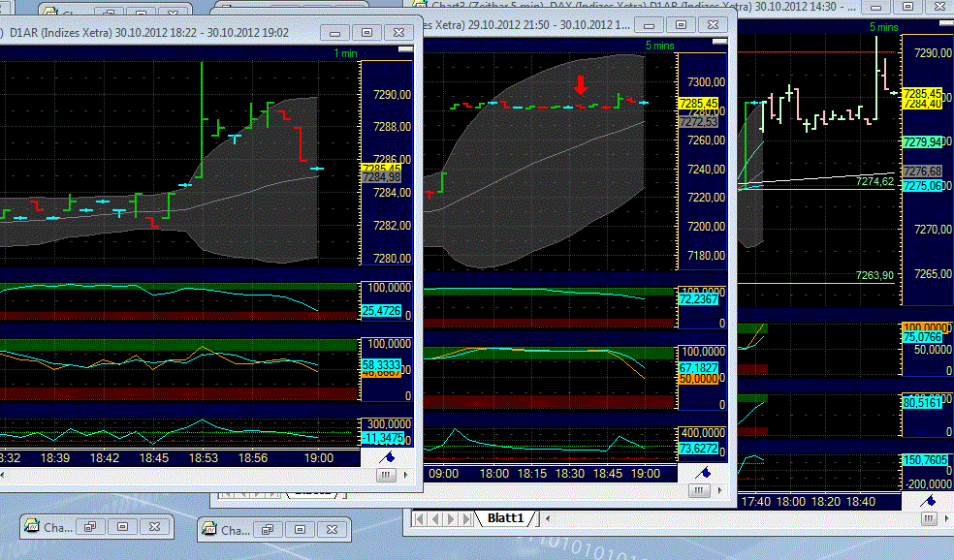Restore the second minimized Cha... window

267,529
